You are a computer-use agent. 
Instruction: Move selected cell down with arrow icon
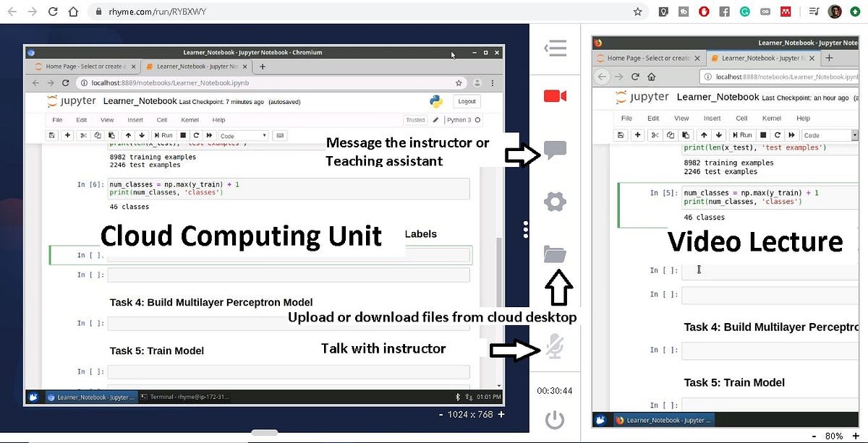(x=142, y=135)
